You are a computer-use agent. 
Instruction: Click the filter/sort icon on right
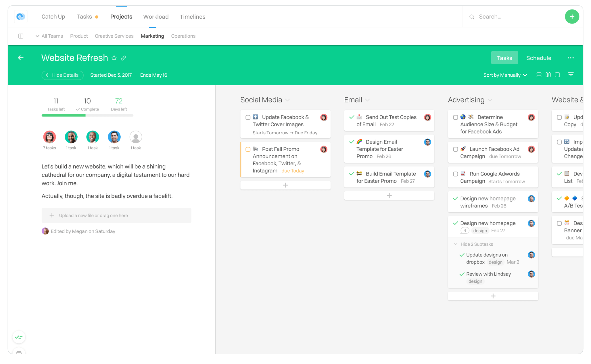571,75
